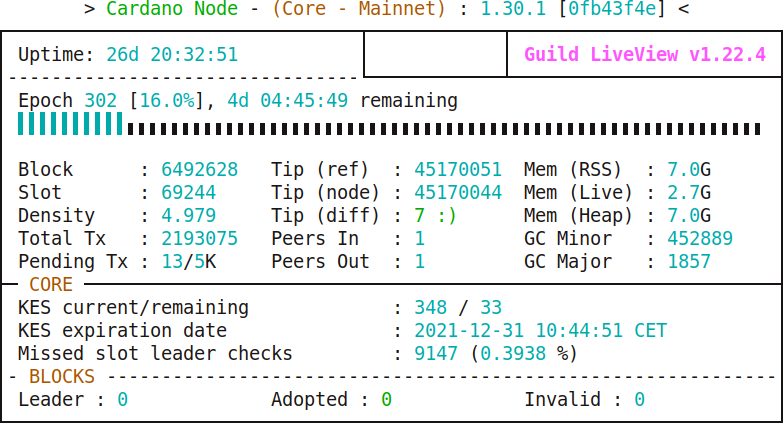Select the KES current period 348

click(x=430, y=308)
